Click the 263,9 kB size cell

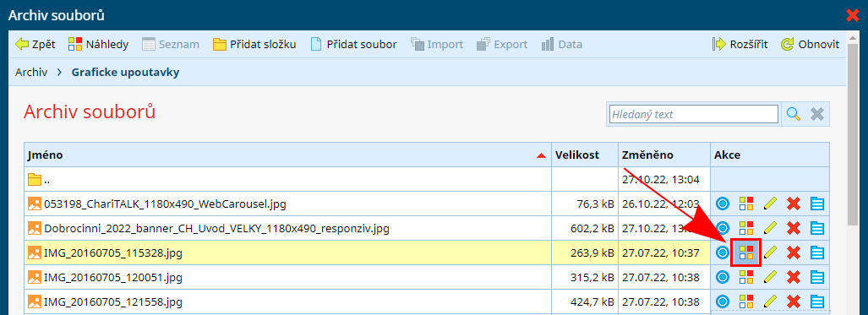(584, 253)
